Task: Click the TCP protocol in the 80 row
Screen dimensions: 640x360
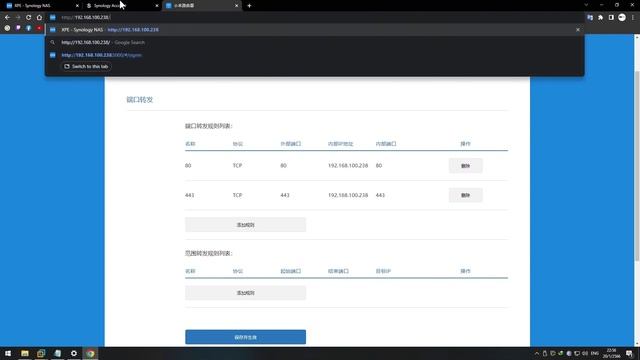Action: (x=237, y=166)
